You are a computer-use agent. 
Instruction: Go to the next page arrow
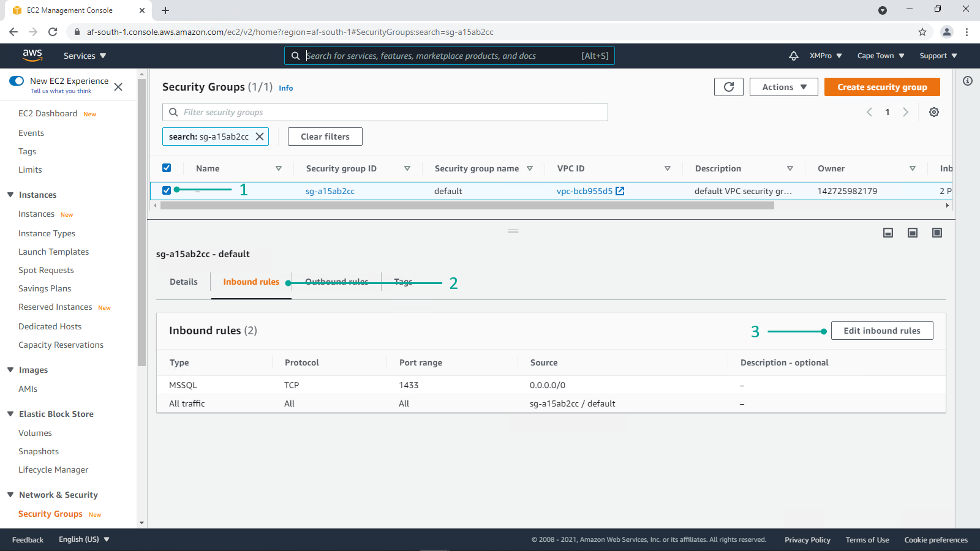click(905, 112)
